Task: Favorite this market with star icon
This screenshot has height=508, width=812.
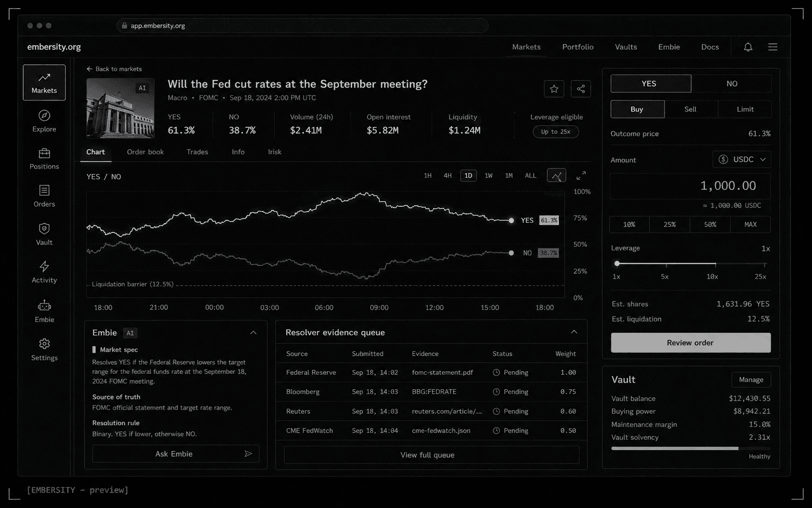Action: point(554,89)
